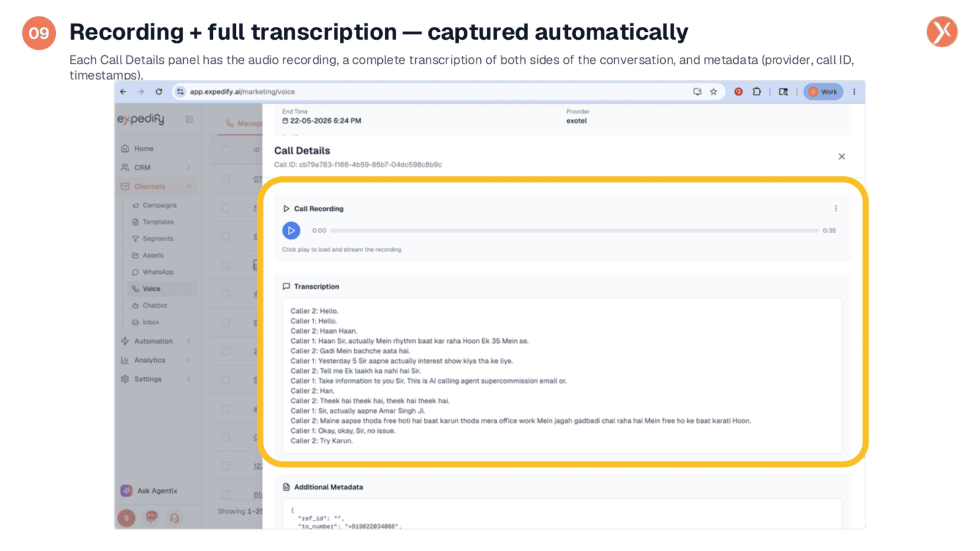Close the Call Details panel
The width and height of the screenshot is (980, 551).
coord(842,157)
